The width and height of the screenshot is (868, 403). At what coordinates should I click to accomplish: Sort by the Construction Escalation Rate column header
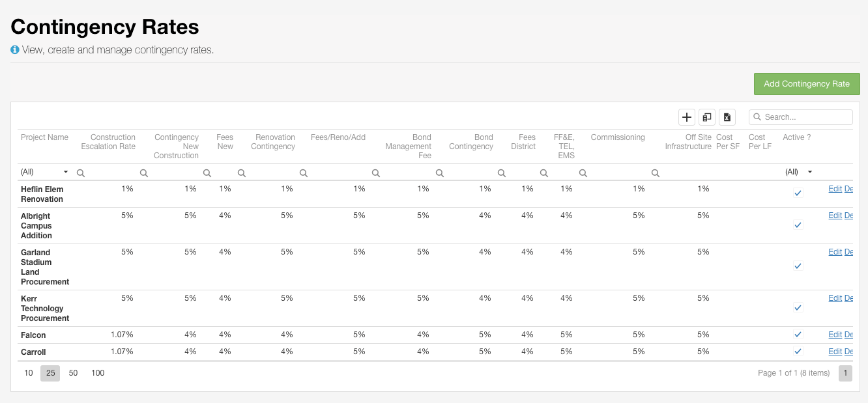(108, 141)
